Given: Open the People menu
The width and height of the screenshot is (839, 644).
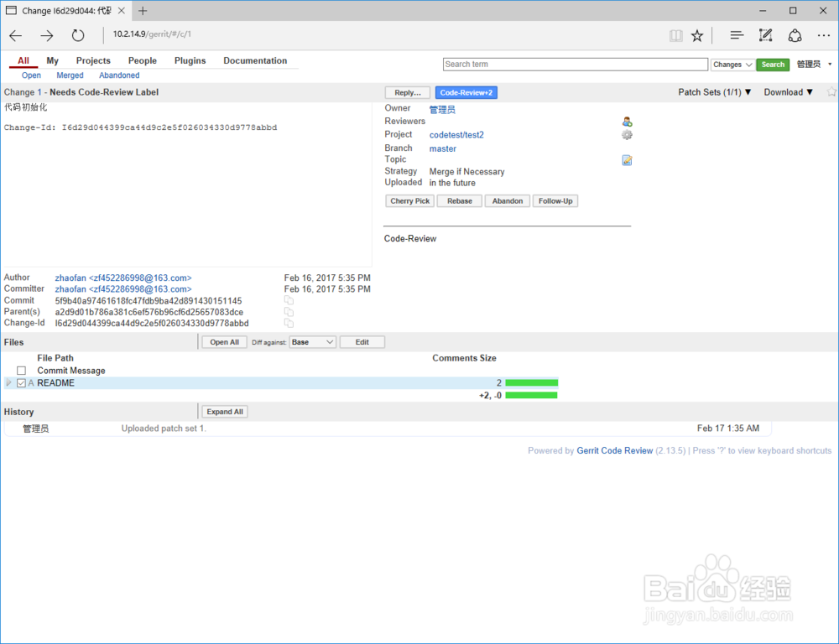Looking at the screenshot, I should pyautogui.click(x=143, y=60).
